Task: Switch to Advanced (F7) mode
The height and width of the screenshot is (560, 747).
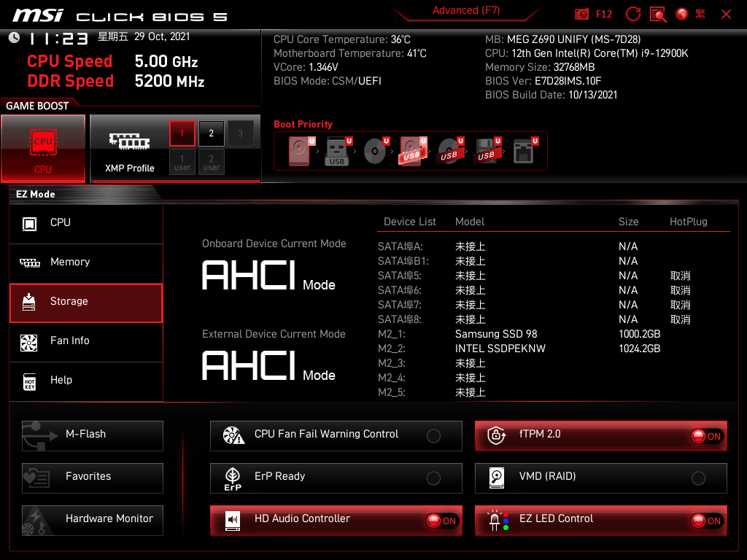Action: pyautogui.click(x=466, y=10)
